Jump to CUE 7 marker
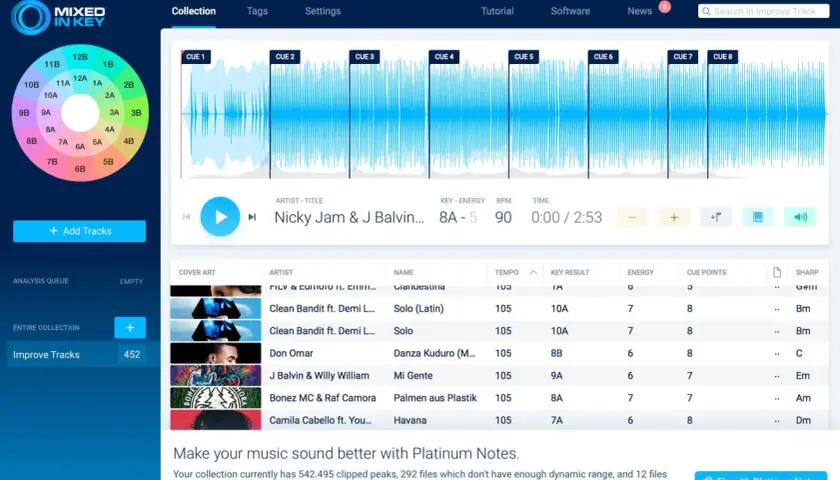840x480 pixels. pos(682,57)
